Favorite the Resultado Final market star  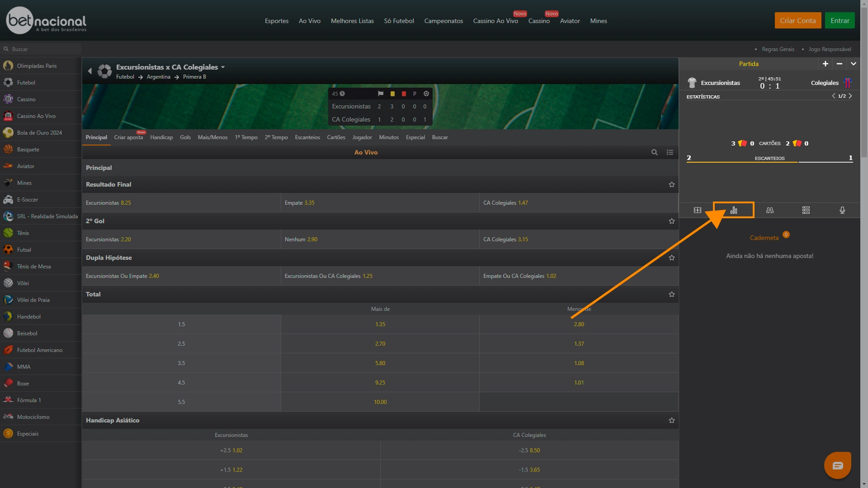[671, 184]
